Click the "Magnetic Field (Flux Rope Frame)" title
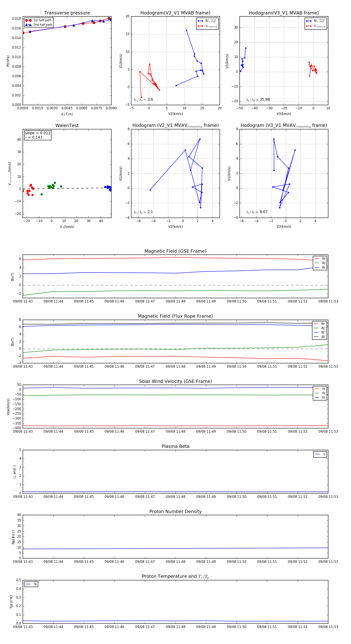Image resolution: width=351 pixels, height=644 pixels. coord(175,316)
